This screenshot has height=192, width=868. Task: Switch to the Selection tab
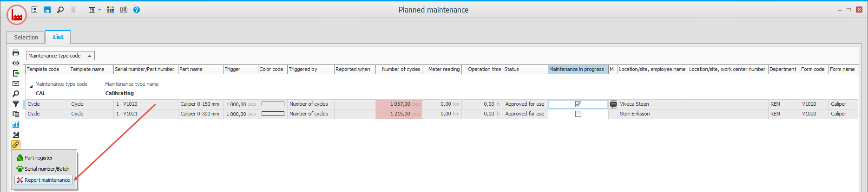(26, 37)
